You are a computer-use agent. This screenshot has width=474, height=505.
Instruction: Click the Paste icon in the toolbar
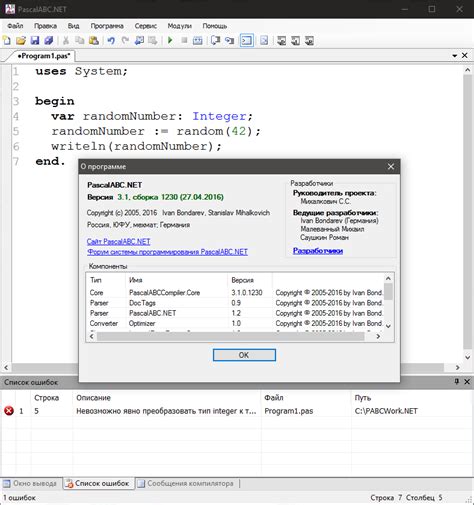(x=94, y=41)
